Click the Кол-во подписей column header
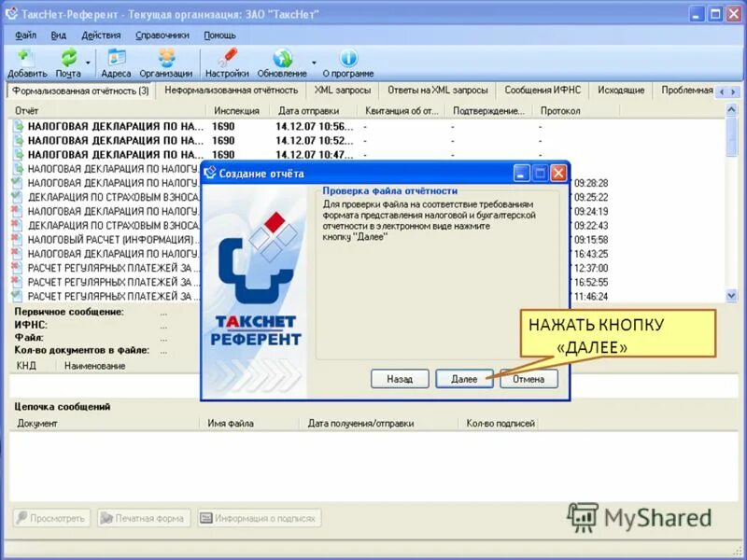 coord(500,423)
